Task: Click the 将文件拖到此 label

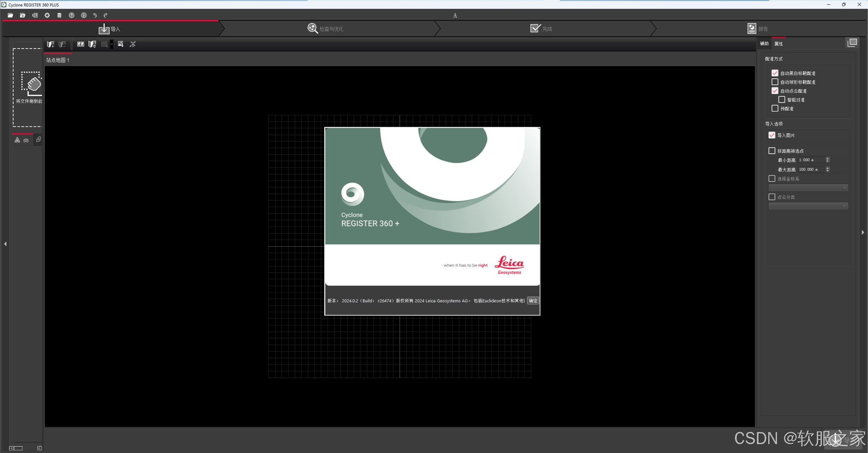Action: [29, 101]
